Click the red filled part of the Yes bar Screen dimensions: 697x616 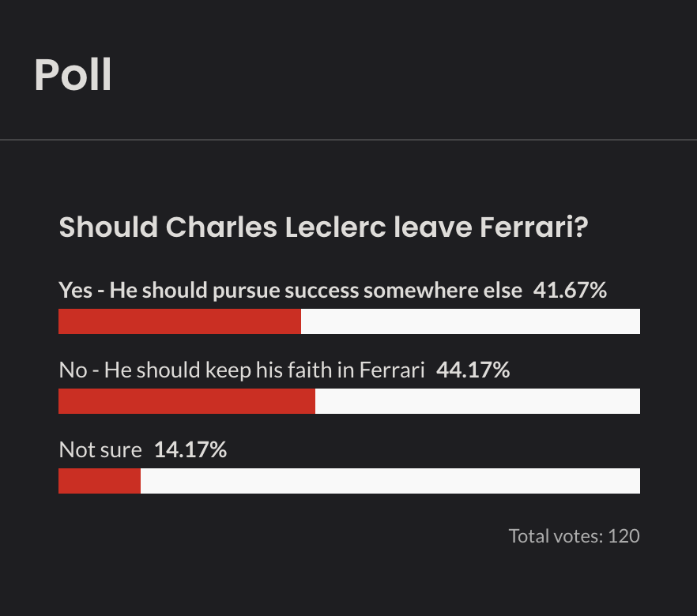point(179,321)
